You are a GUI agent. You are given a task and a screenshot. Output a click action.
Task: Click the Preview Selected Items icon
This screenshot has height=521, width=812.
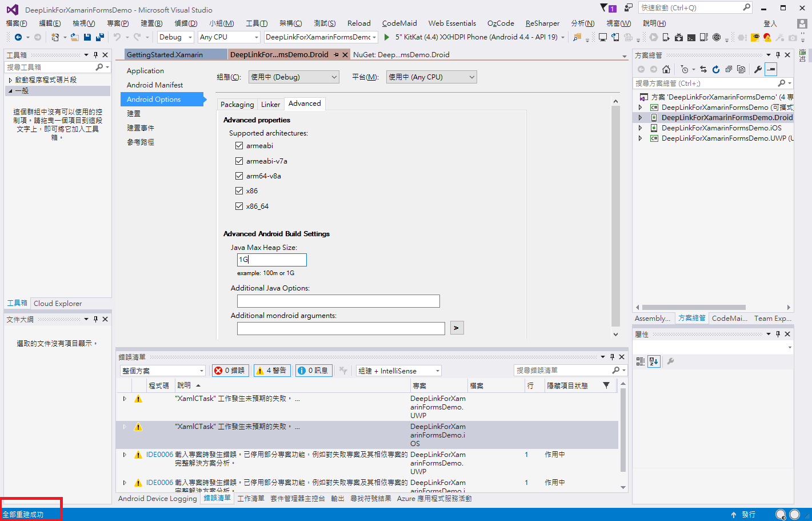click(x=771, y=69)
